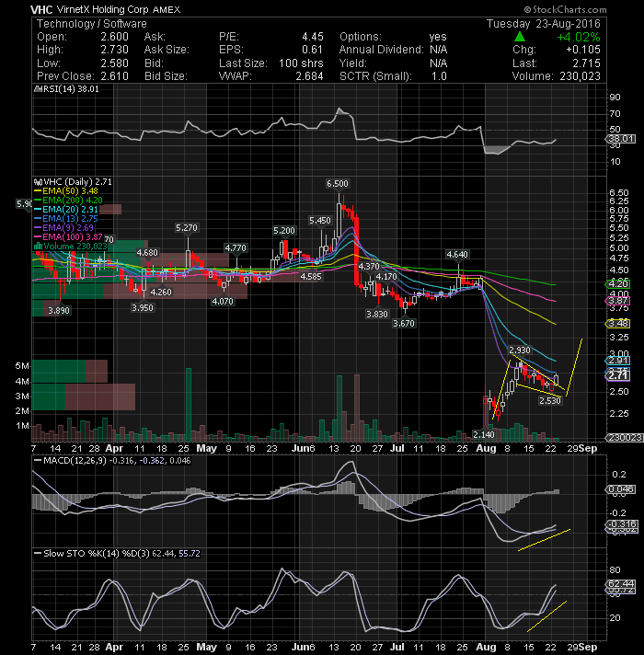The width and height of the screenshot is (644, 655).
Task: Click the yellow EMA(50) legend line
Action: pos(38,191)
